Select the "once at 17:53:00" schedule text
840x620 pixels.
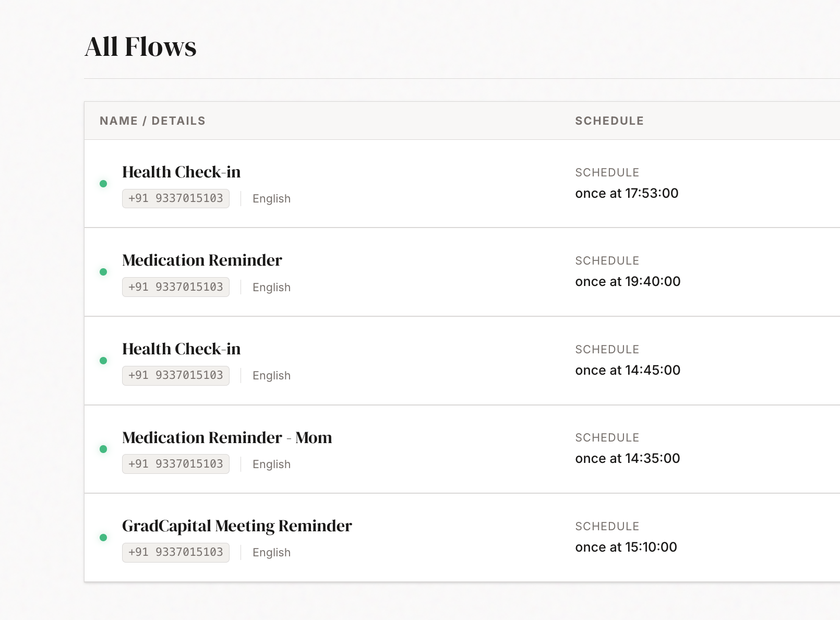(627, 194)
